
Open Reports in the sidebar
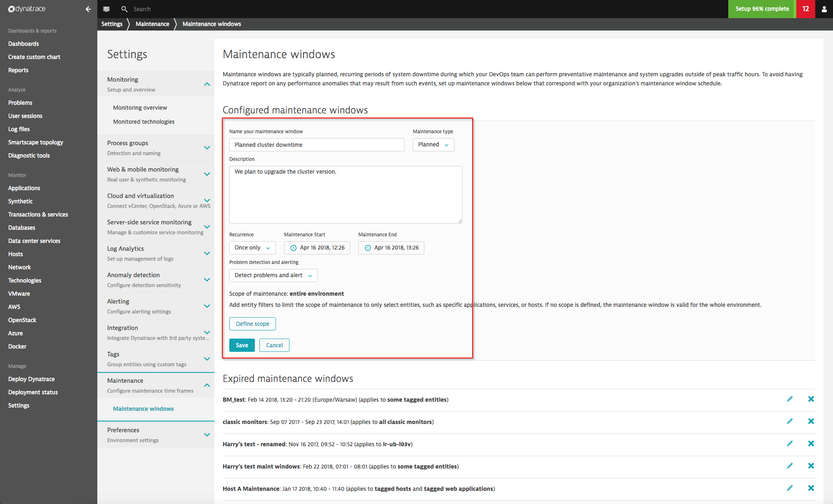click(x=18, y=70)
